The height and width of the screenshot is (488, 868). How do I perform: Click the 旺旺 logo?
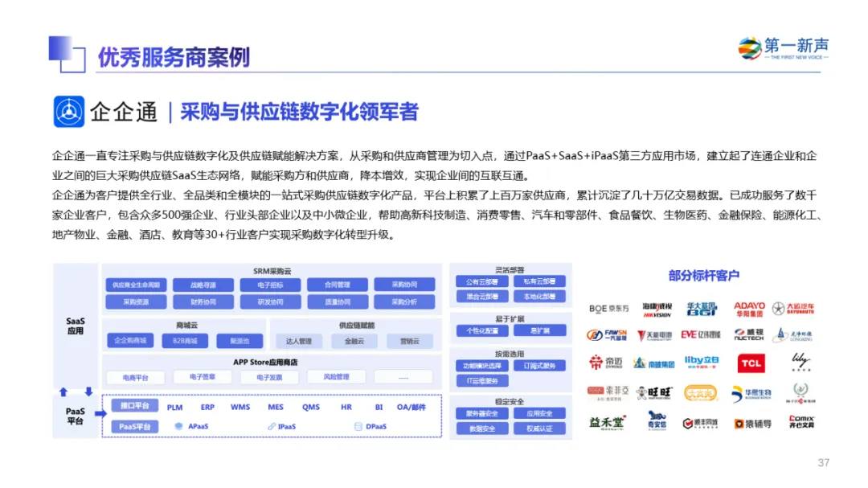click(x=655, y=392)
